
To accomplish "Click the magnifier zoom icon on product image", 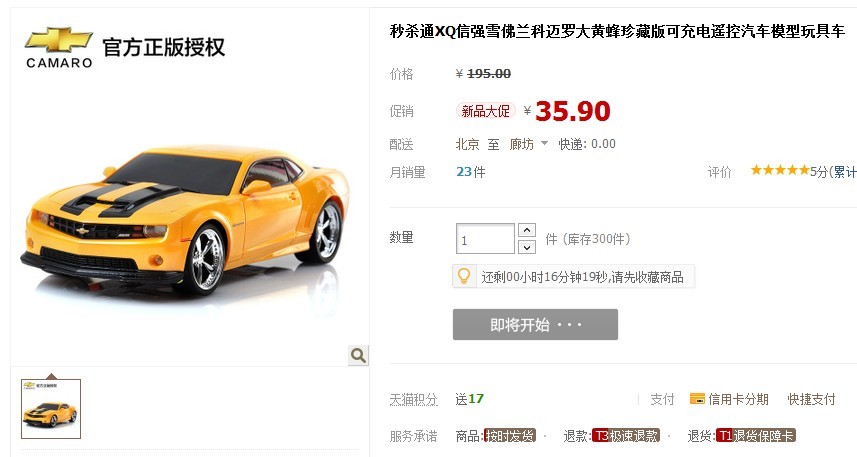I will click(359, 355).
